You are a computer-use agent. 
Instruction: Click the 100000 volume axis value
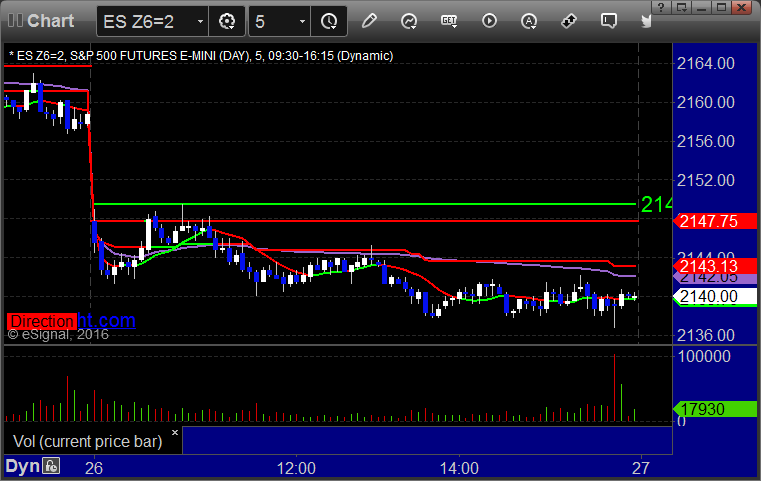(704, 356)
